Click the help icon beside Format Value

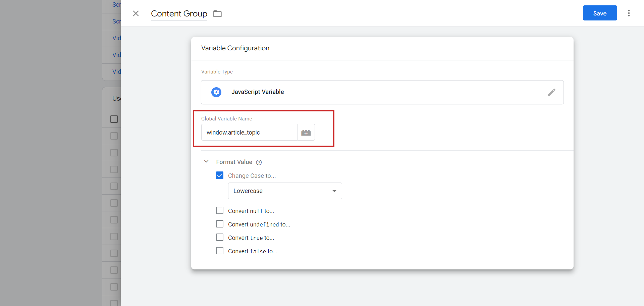point(259,162)
